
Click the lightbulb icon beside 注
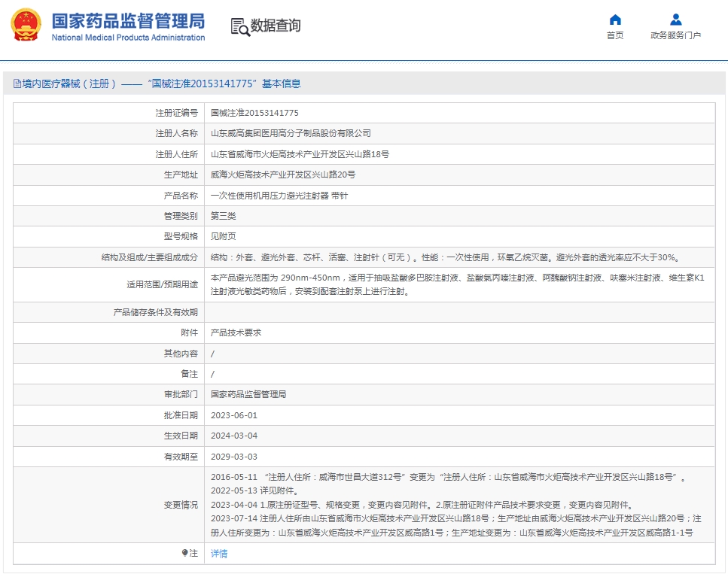click(x=184, y=553)
